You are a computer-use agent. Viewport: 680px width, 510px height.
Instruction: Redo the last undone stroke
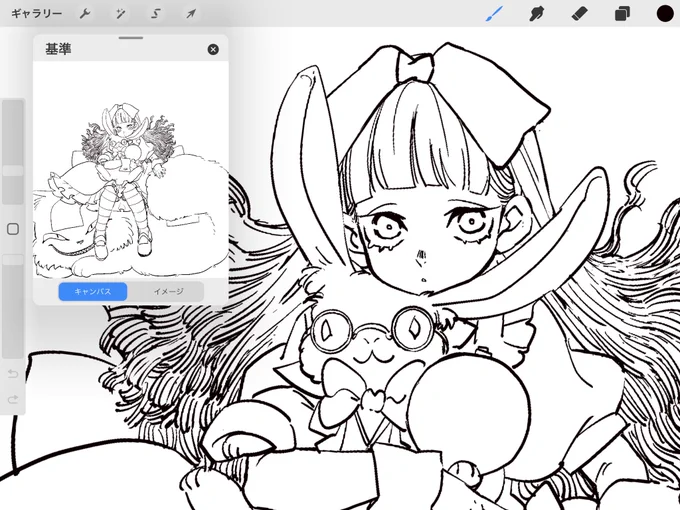tap(13, 399)
